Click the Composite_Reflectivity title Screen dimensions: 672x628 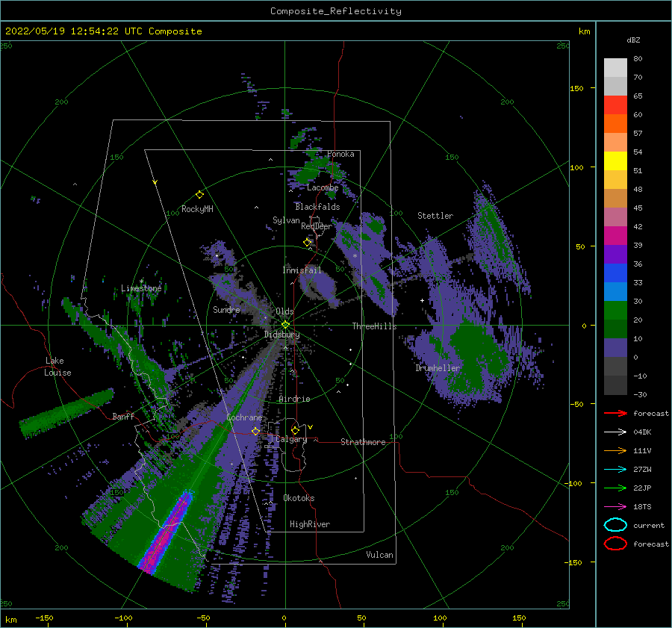pos(336,11)
